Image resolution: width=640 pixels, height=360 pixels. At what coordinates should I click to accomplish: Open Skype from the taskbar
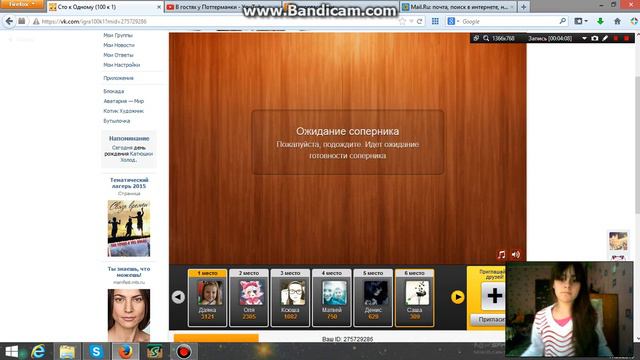tap(96, 352)
